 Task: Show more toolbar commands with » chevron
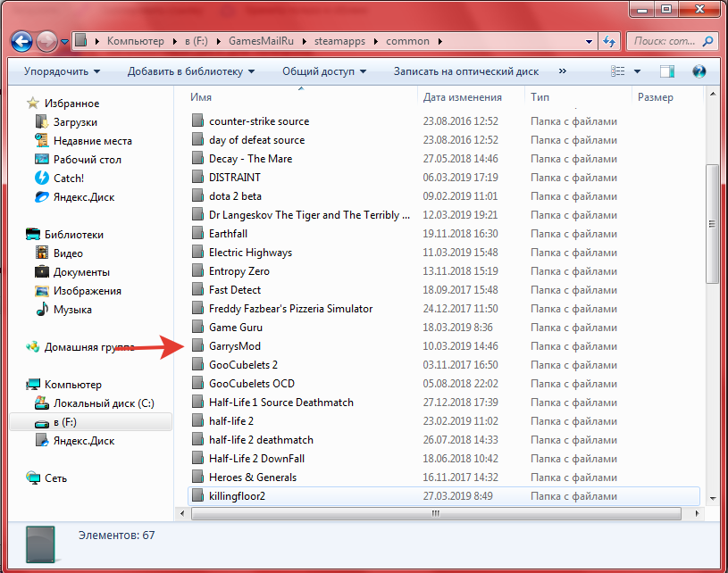pyautogui.click(x=562, y=71)
